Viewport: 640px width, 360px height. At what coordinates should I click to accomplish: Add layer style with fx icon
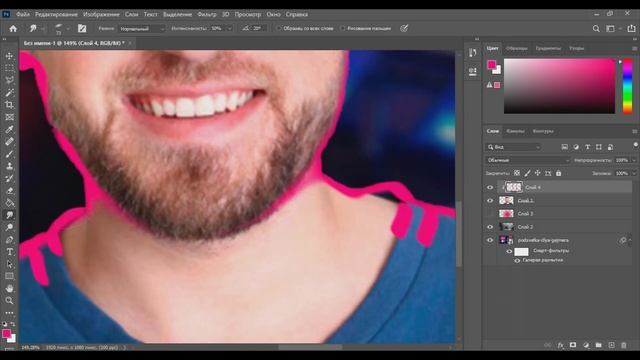click(x=560, y=345)
